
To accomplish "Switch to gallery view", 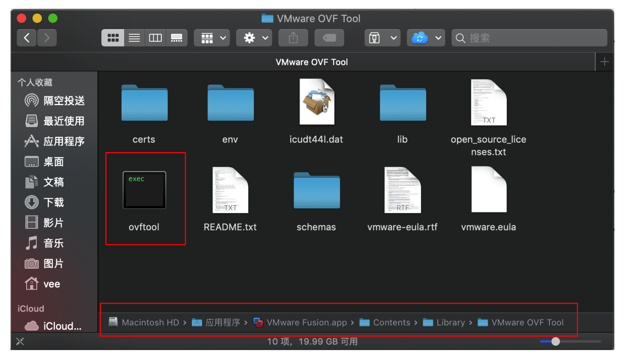I will [x=177, y=38].
